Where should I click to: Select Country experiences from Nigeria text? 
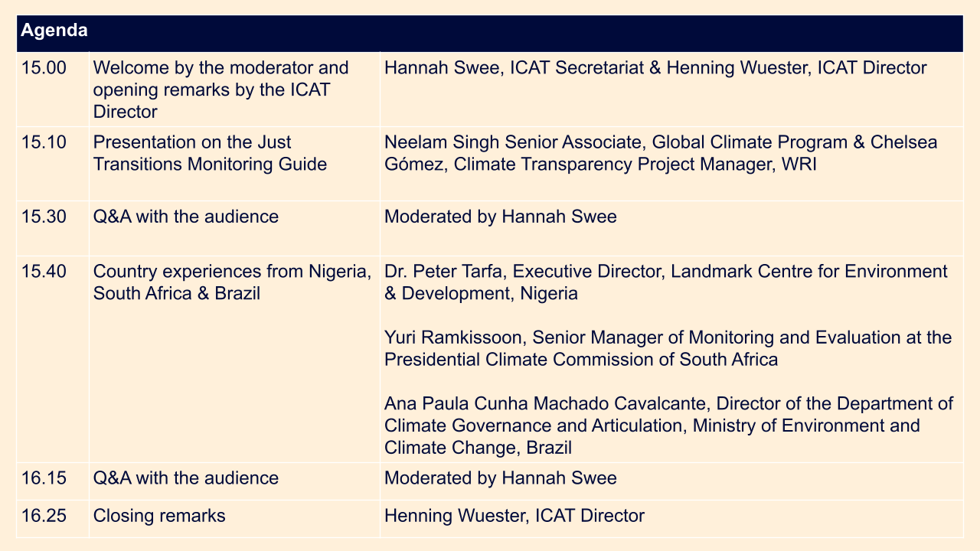click(233, 282)
